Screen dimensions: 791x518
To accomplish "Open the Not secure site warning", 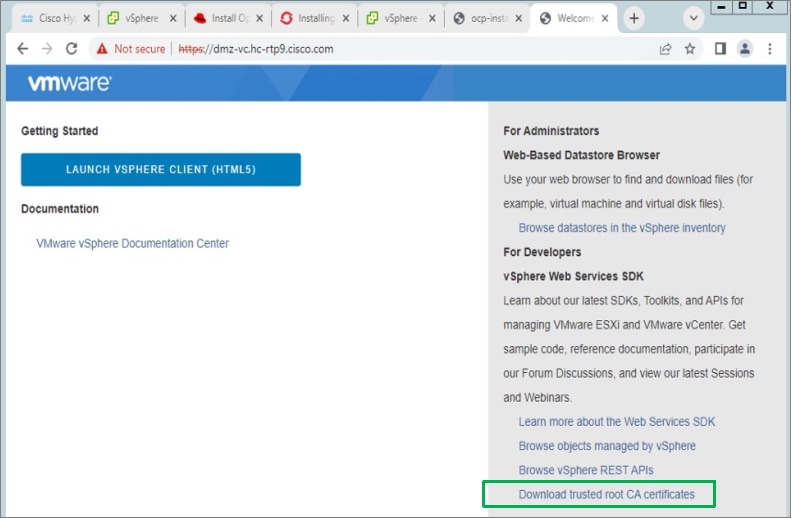I will pyautogui.click(x=131, y=49).
